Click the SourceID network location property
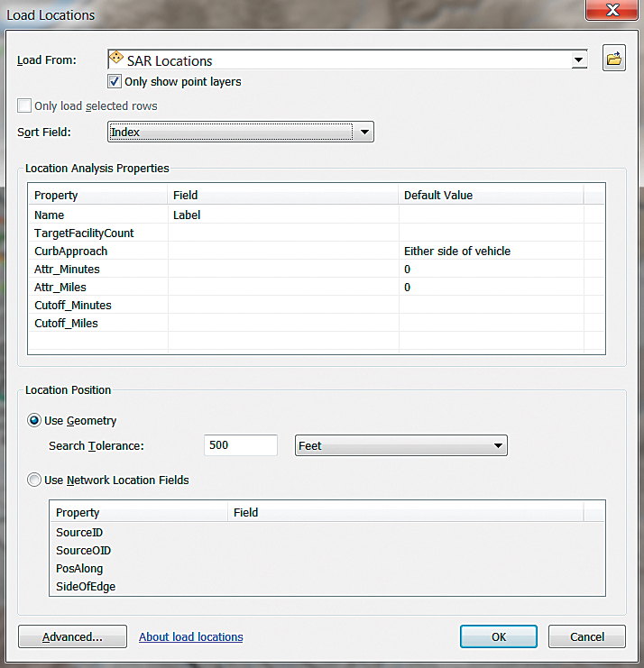The image size is (644, 668). pyautogui.click(x=79, y=533)
